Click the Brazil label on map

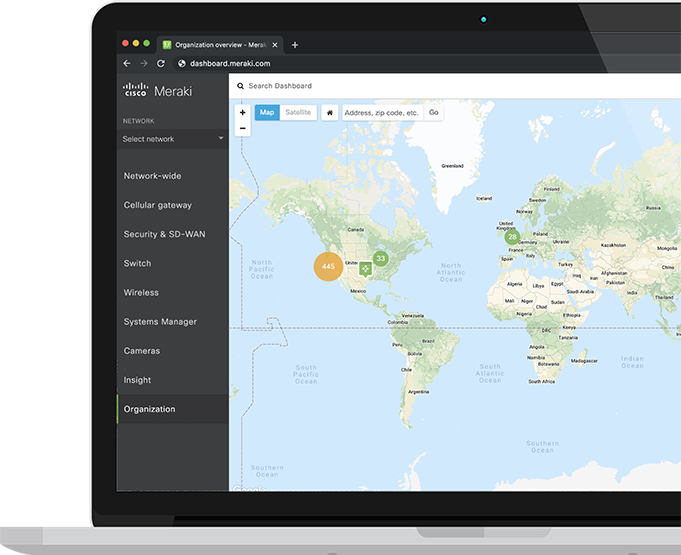coord(428,341)
